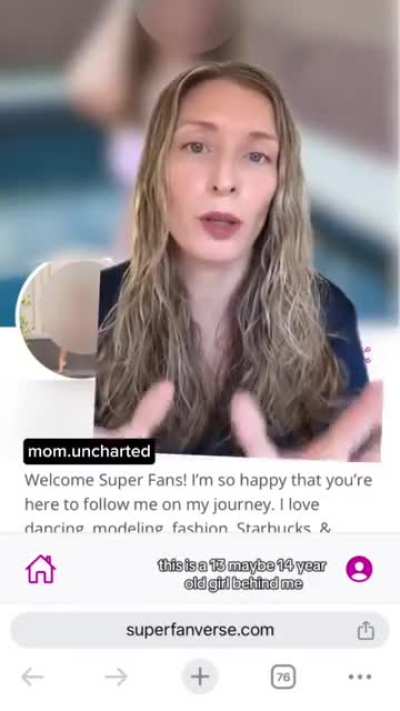Tap the purple home icon
This screenshot has width=400, height=711.
(41, 569)
